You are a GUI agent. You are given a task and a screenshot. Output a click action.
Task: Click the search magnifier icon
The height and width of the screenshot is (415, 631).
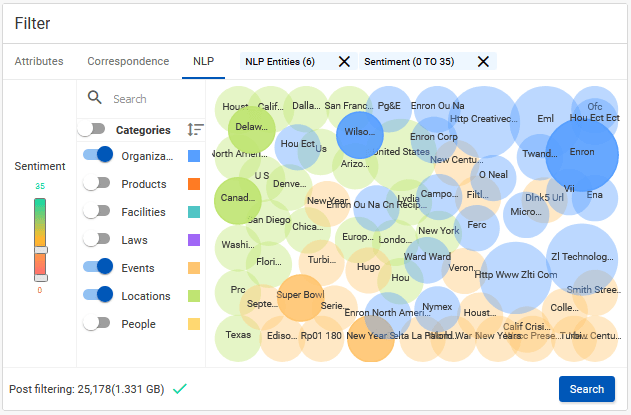[x=95, y=98]
